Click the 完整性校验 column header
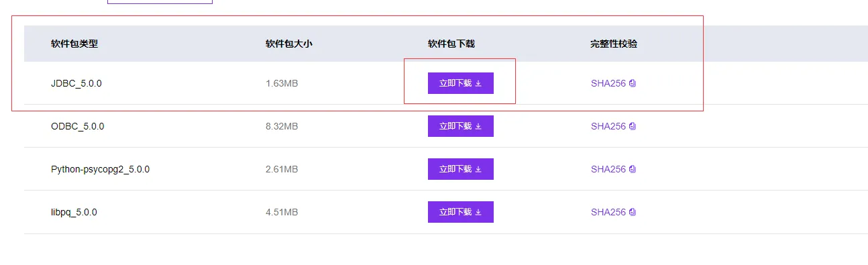 pos(614,44)
